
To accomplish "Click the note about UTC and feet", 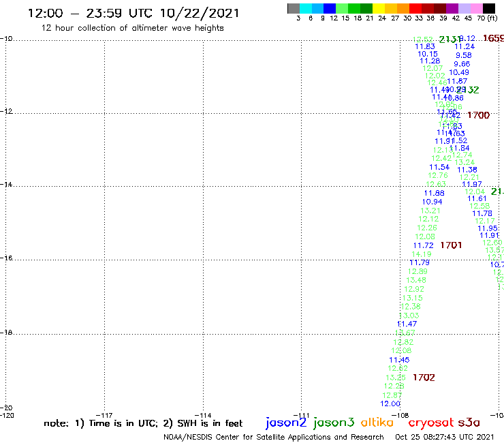I will pos(143,423).
